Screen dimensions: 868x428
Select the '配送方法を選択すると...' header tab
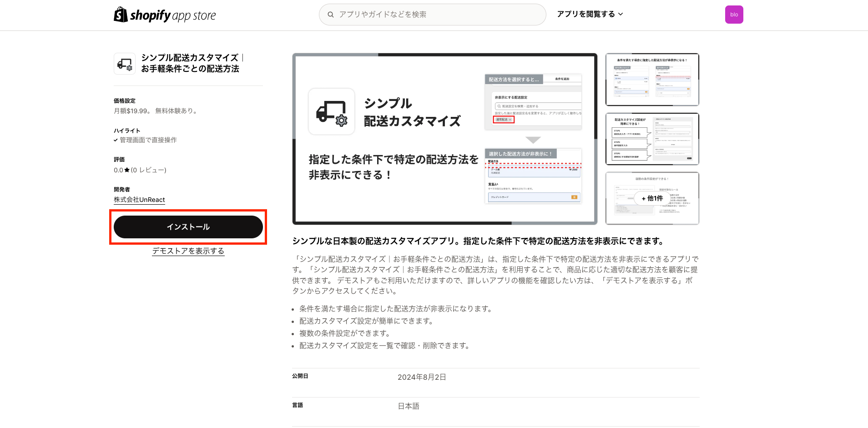[514, 78]
